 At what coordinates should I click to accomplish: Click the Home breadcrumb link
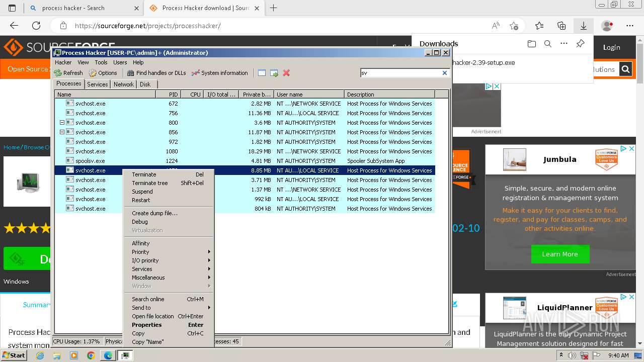[12, 147]
